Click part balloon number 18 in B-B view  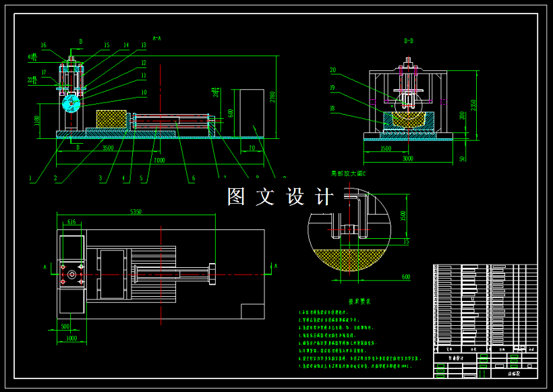coord(332,109)
